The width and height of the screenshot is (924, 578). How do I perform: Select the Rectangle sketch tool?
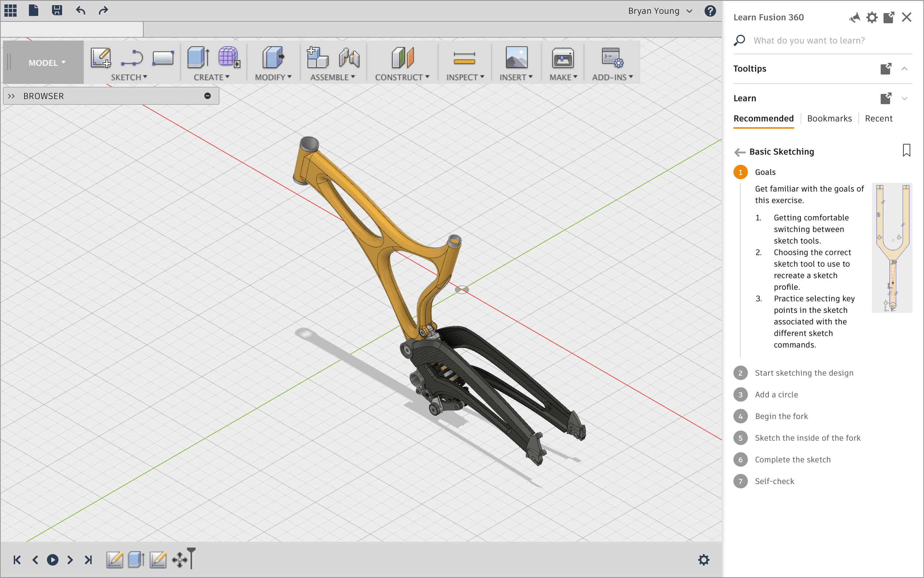(163, 58)
